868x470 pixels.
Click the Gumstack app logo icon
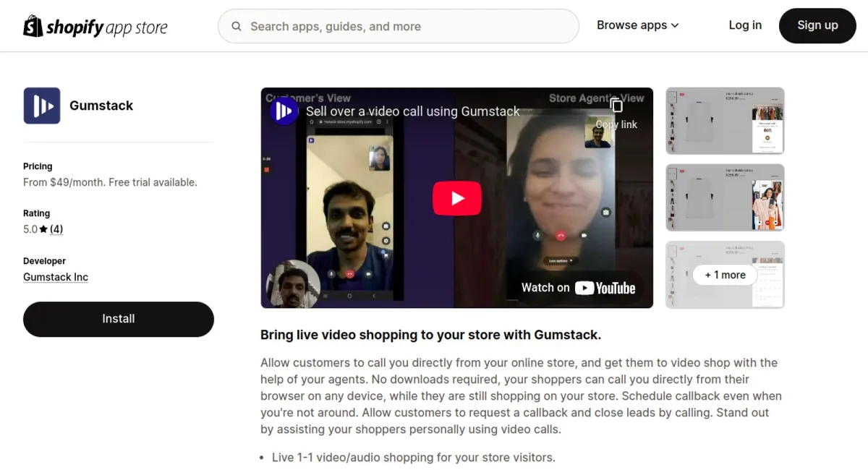click(42, 106)
